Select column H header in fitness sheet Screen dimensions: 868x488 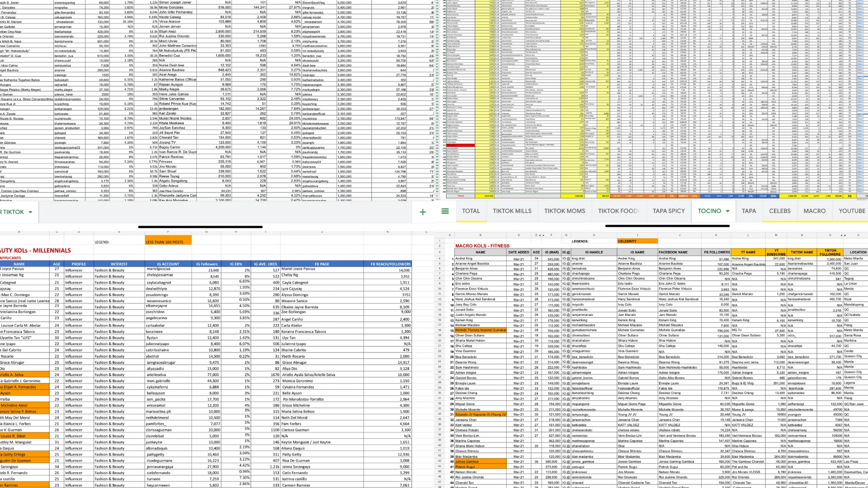click(594, 235)
